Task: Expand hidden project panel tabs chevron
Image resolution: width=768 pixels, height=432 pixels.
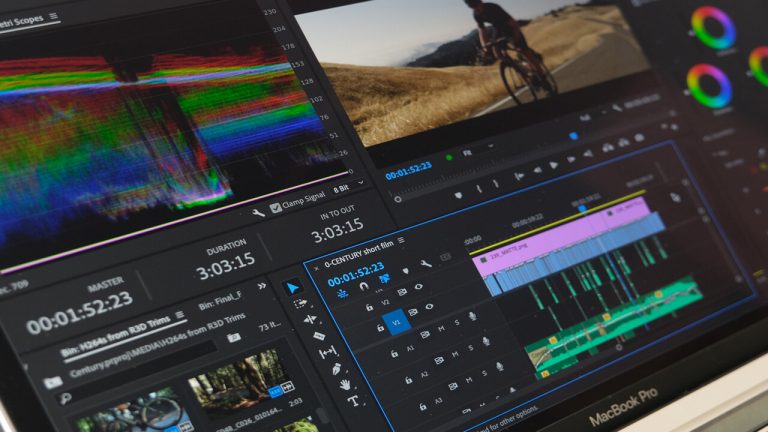Action: tap(262, 285)
